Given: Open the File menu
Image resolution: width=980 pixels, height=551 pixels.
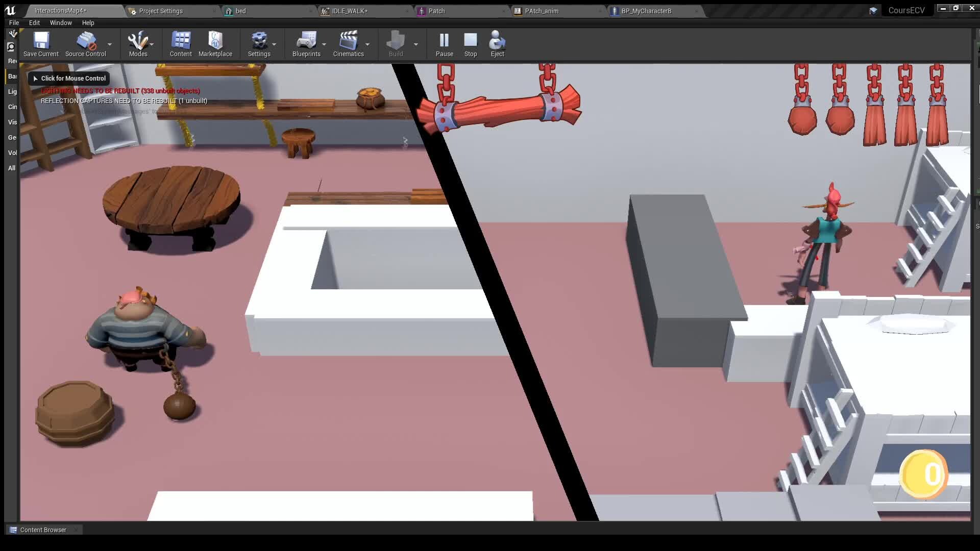Looking at the screenshot, I should click(x=14, y=22).
